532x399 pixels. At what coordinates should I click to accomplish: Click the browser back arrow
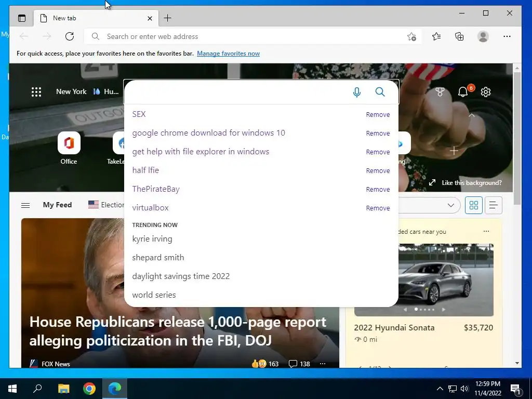pyautogui.click(x=24, y=36)
